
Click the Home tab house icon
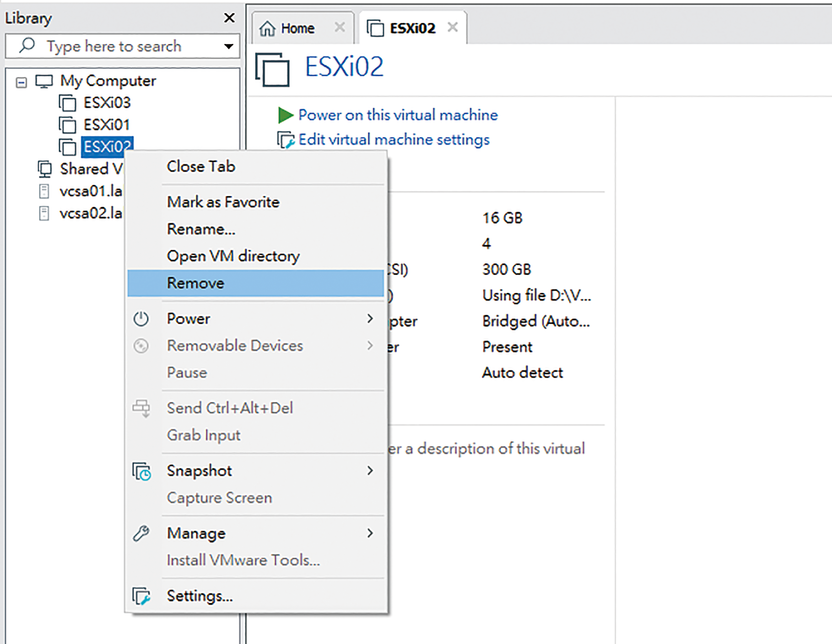tap(267, 28)
